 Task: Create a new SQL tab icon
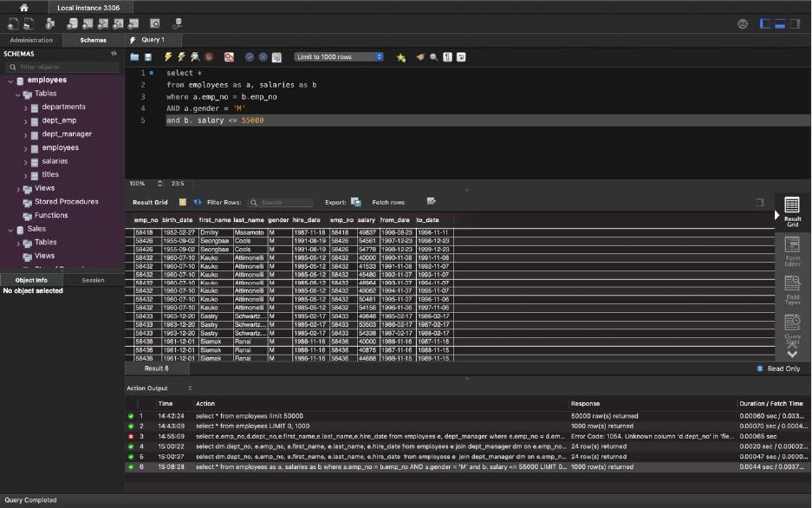point(13,23)
